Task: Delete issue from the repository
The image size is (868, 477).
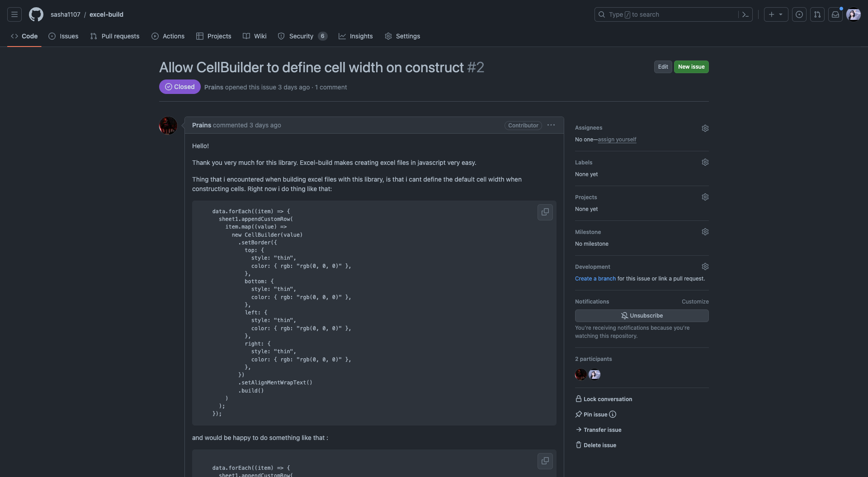Action: [x=595, y=445]
